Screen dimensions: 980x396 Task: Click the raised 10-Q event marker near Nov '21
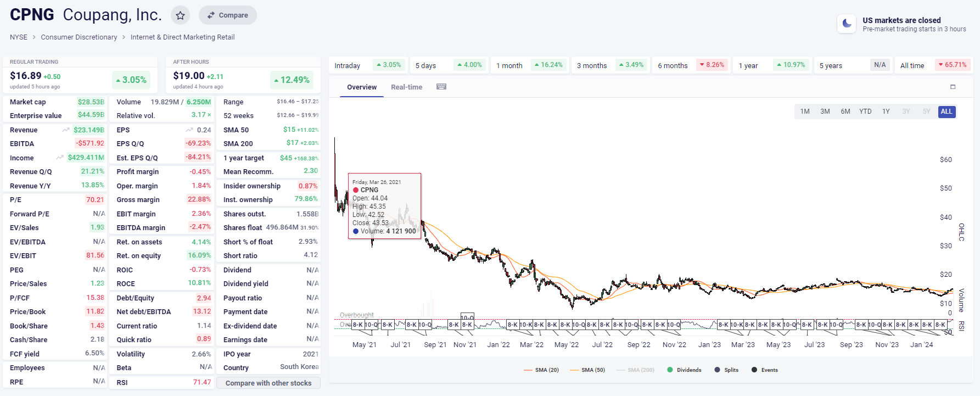(467, 317)
